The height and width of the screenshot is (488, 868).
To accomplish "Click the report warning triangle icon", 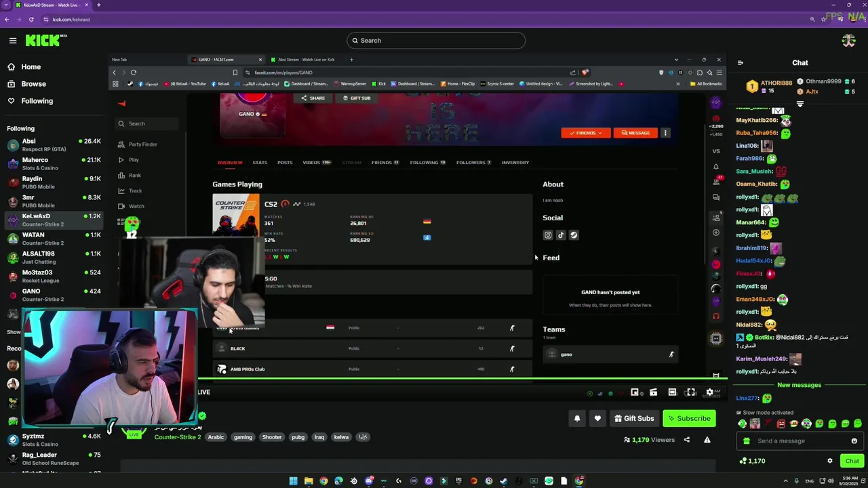I will [x=707, y=440].
